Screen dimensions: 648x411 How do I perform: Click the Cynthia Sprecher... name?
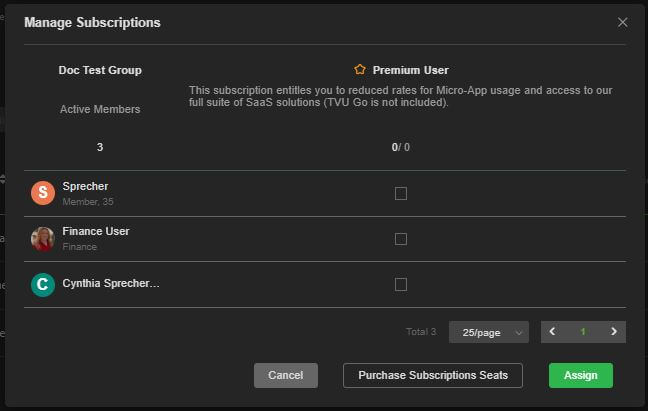pos(111,283)
